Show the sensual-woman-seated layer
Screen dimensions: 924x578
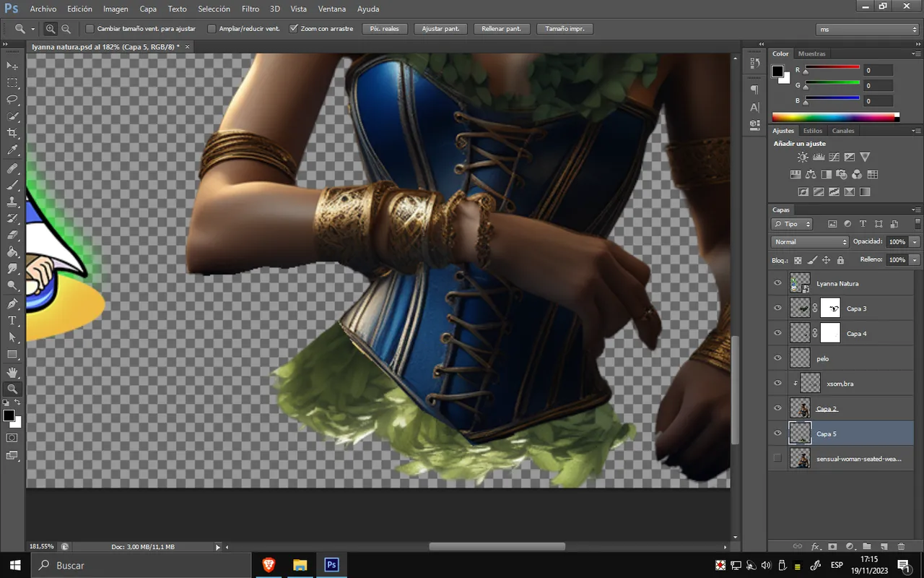[777, 458]
